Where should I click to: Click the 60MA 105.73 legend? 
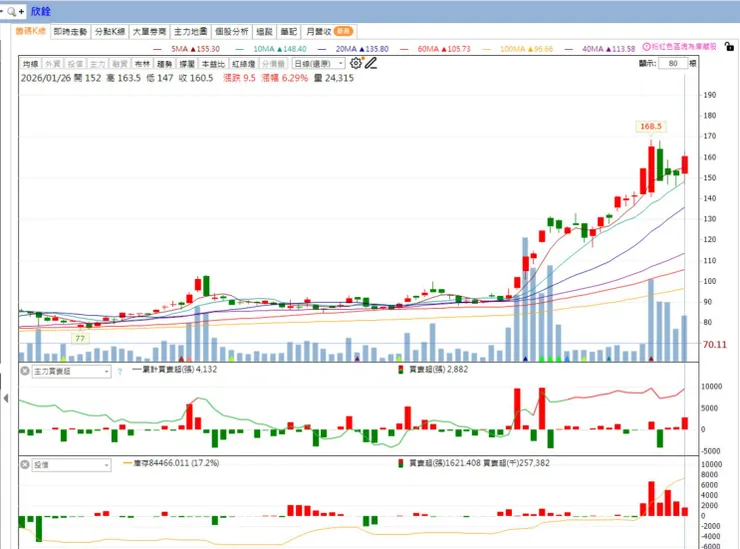pos(435,49)
